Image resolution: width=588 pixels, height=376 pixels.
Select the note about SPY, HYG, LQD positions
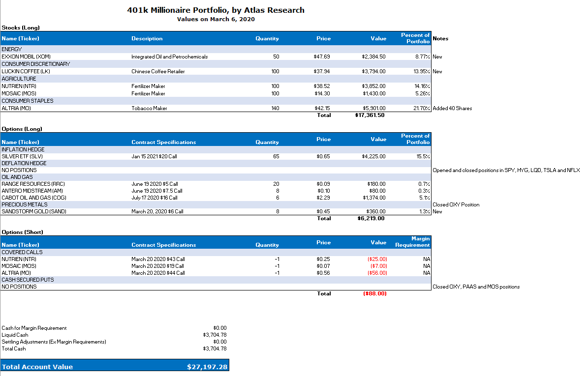click(506, 170)
